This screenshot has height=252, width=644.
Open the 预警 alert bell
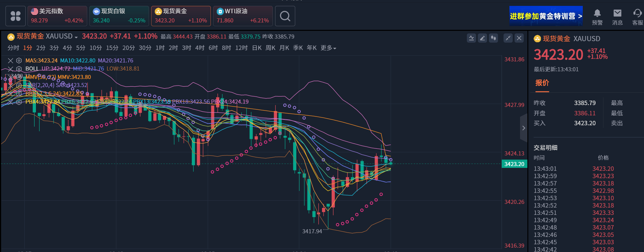tap(597, 17)
